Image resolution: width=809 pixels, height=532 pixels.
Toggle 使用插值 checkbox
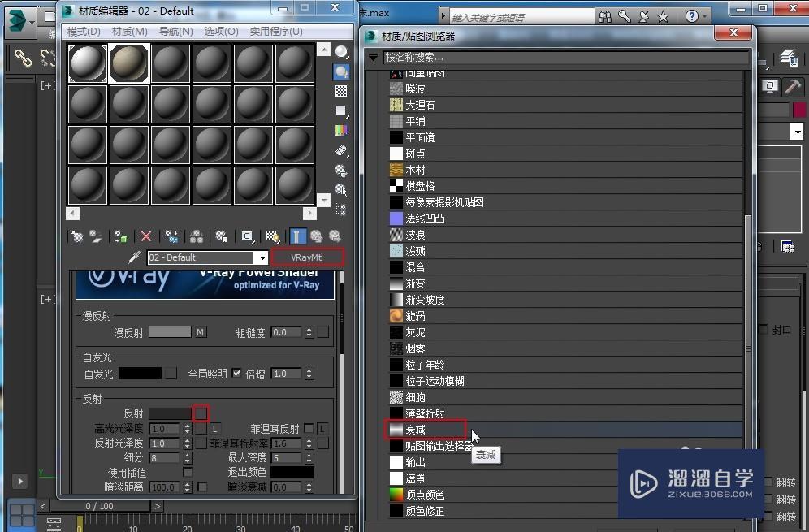tap(188, 472)
